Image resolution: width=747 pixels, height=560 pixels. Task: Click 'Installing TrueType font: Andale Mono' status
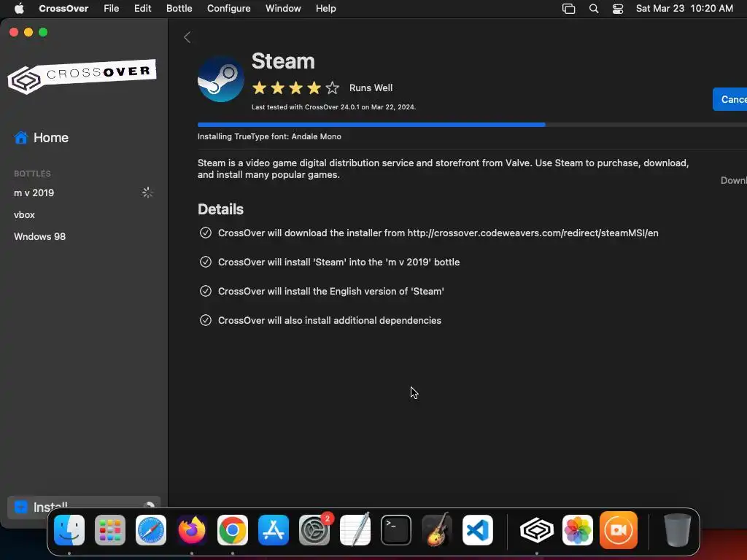269,136
